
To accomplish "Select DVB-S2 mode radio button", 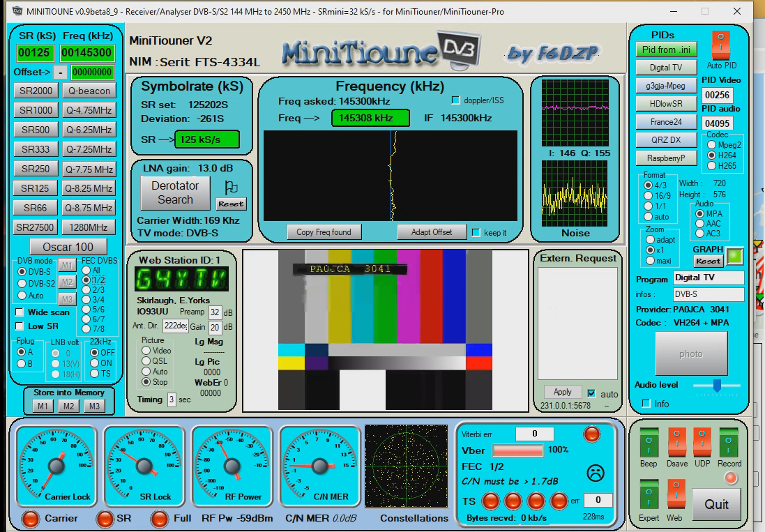I will [22, 284].
